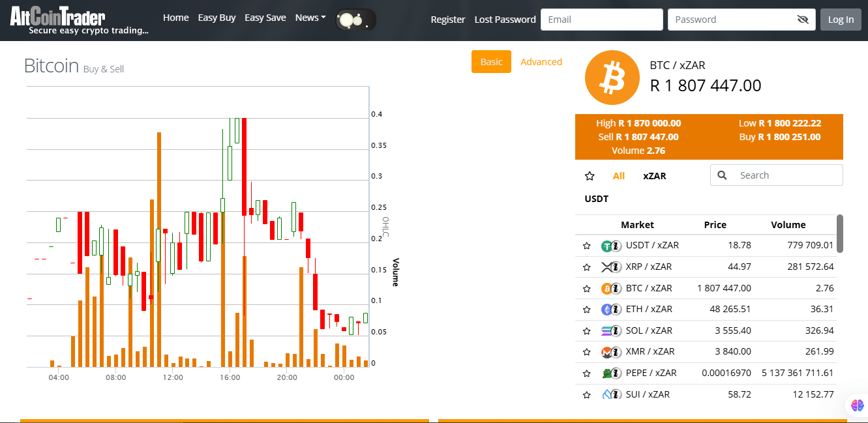Click the SOL Solana coin icon

pyautogui.click(x=606, y=331)
